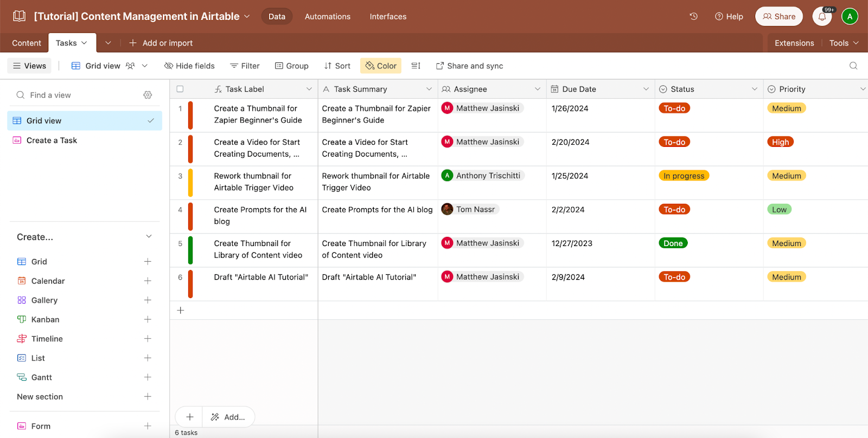Image resolution: width=868 pixels, height=438 pixels.
Task: Toggle the Views sidebar
Action: [29, 66]
